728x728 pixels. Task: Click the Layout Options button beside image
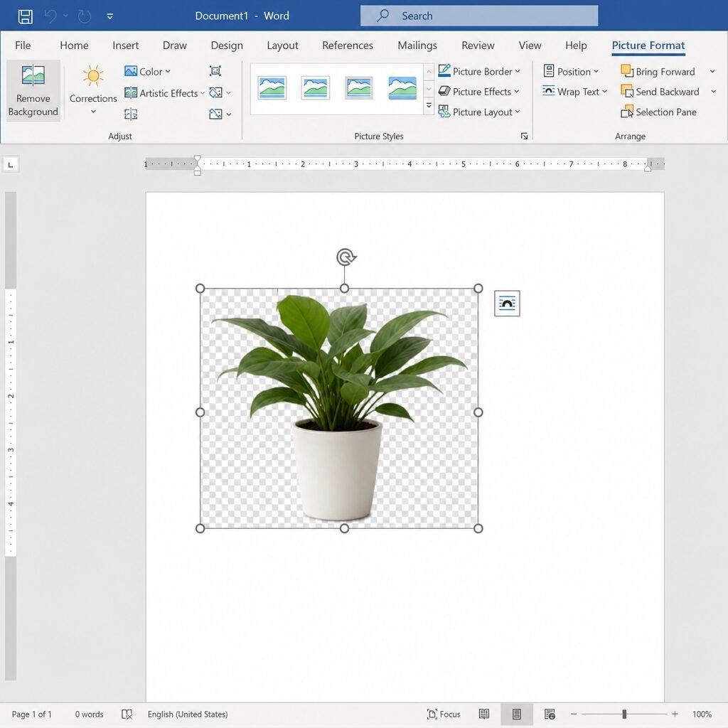click(x=507, y=303)
